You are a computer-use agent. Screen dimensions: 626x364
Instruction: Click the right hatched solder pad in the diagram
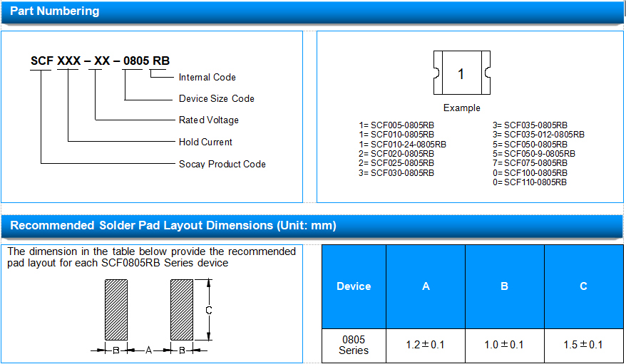tap(182, 310)
